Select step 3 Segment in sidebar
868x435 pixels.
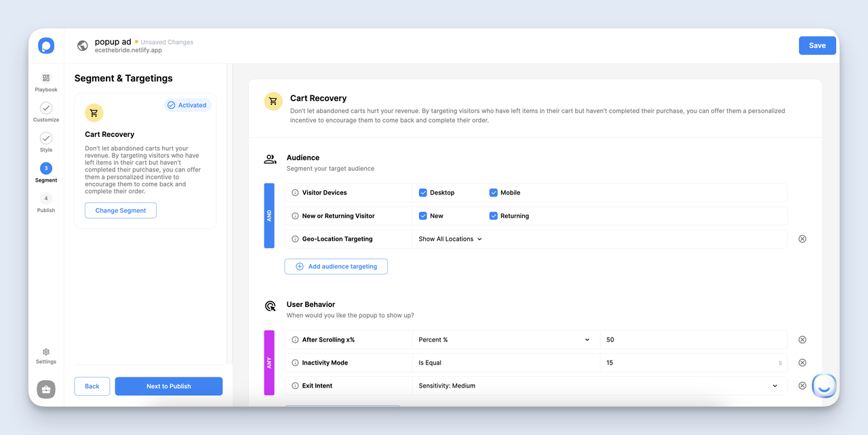pos(46,168)
